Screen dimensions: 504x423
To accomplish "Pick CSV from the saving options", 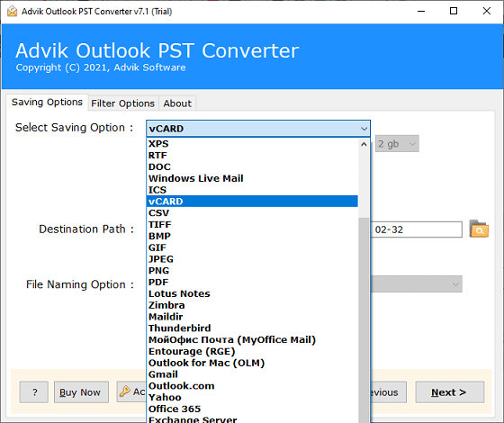I will [252, 212].
